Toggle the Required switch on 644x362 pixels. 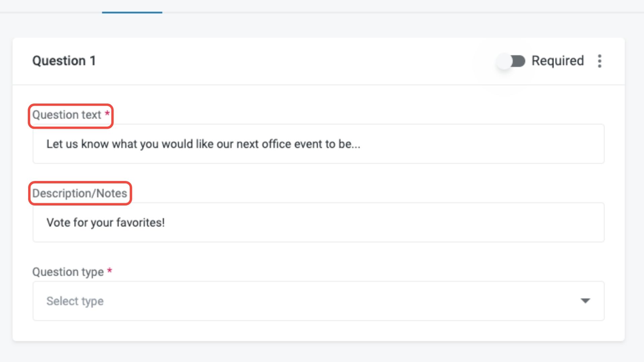click(511, 61)
